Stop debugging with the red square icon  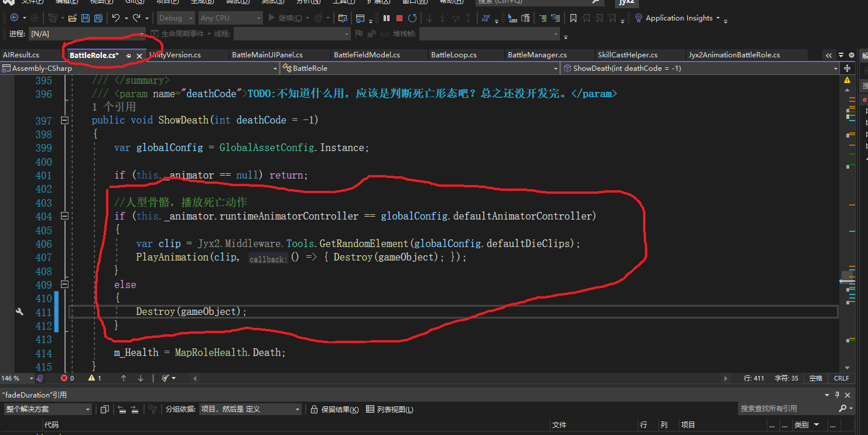click(401, 18)
